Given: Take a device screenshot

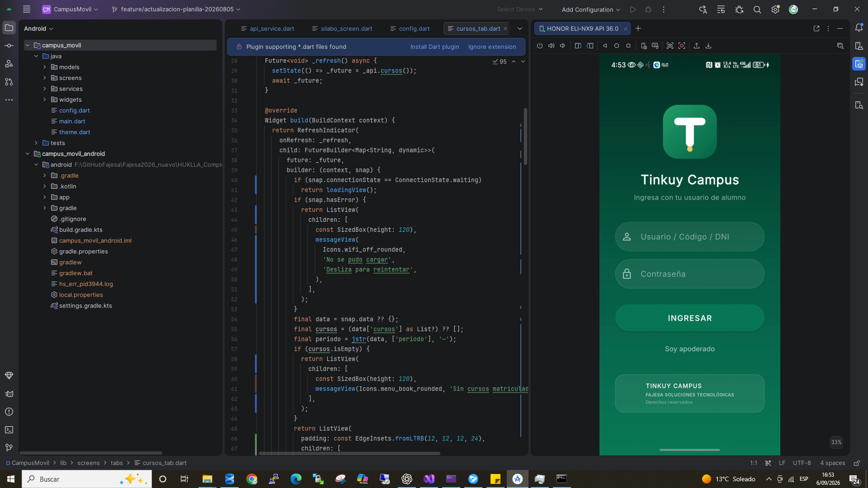Looking at the screenshot, I should pos(670,46).
